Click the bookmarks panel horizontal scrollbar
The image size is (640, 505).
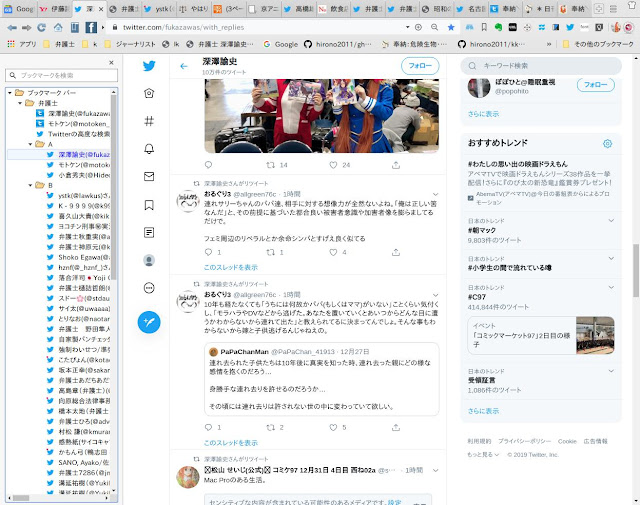[x=20, y=498]
